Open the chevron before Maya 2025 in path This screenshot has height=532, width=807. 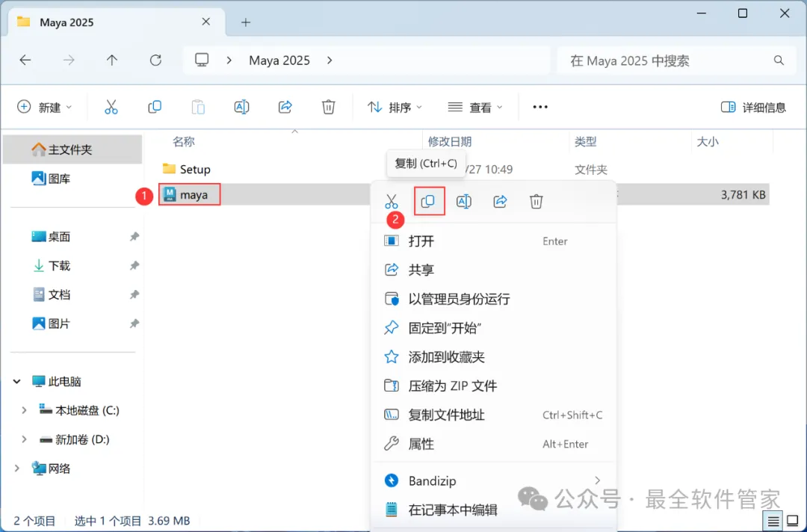[229, 61]
